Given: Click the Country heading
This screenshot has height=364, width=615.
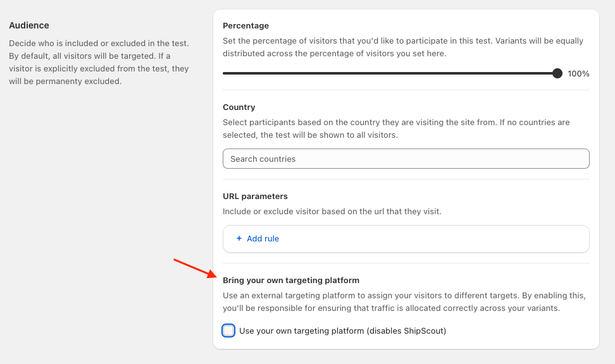Looking at the screenshot, I should (239, 107).
